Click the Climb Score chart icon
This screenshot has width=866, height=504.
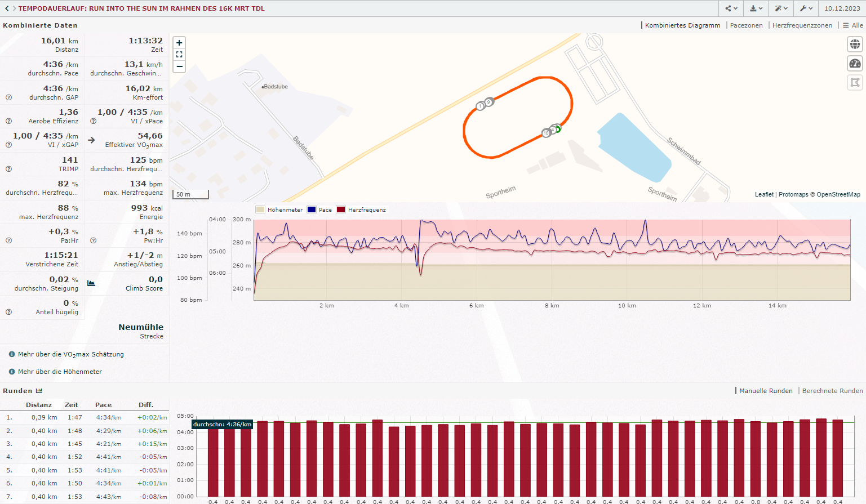pyautogui.click(x=91, y=283)
